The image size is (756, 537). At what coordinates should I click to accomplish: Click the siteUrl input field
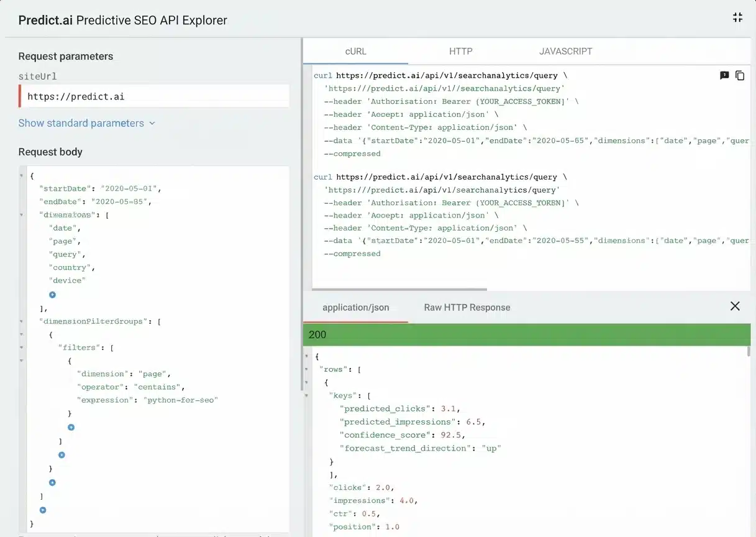pyautogui.click(x=154, y=96)
